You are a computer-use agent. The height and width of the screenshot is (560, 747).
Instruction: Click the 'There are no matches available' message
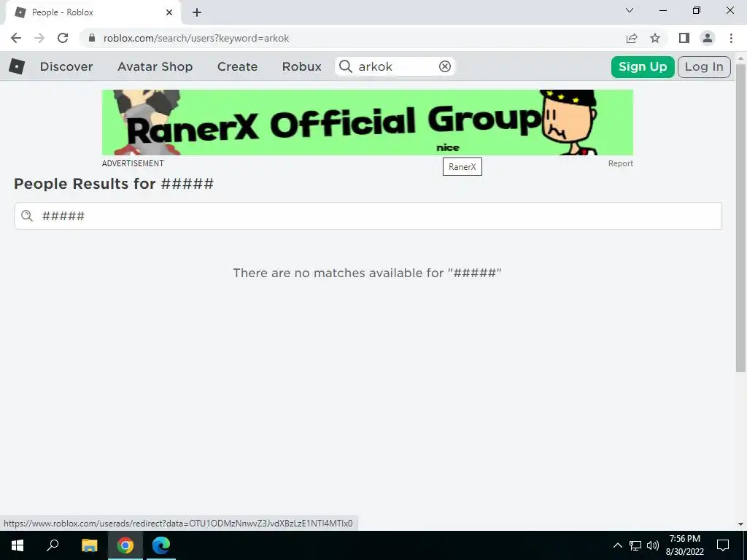[x=368, y=273]
